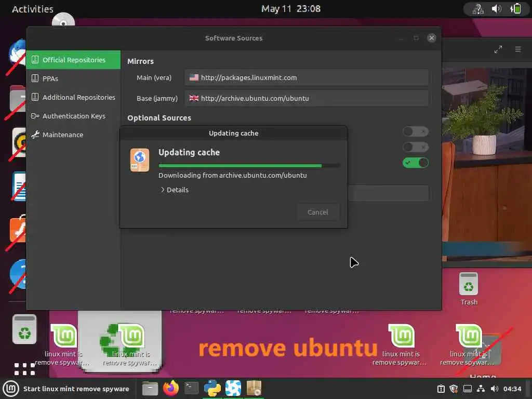The image size is (532, 399).
Task: Click the Authentication Keys key icon
Action: (35, 116)
